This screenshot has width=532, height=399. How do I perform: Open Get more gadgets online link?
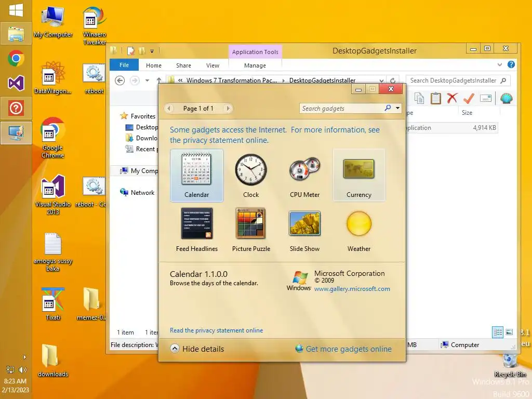point(343,349)
